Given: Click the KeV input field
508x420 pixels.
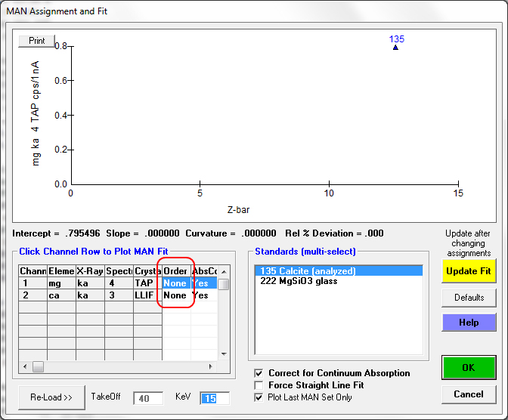Looking at the screenshot, I should pyautogui.click(x=214, y=398).
